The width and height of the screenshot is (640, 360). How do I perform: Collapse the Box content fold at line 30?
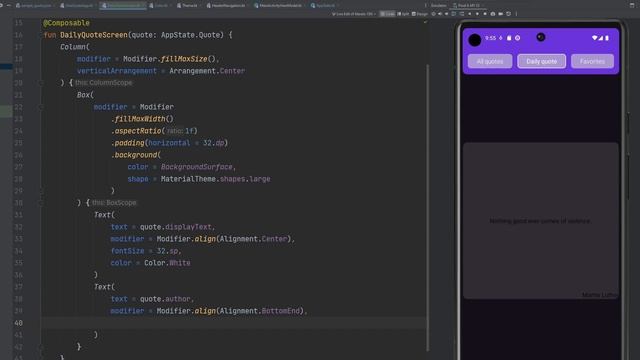(x=41, y=203)
